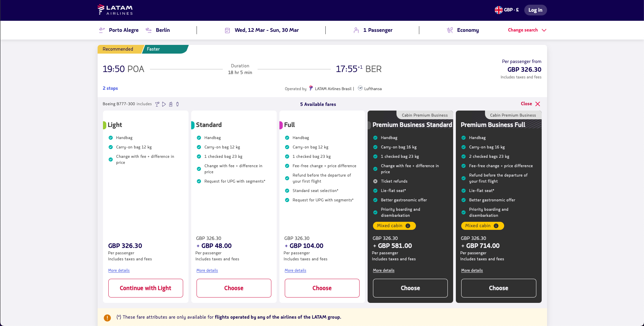Image resolution: width=644 pixels, height=326 pixels.
Task: Click the LATAM Airlines logo
Action: click(x=115, y=10)
